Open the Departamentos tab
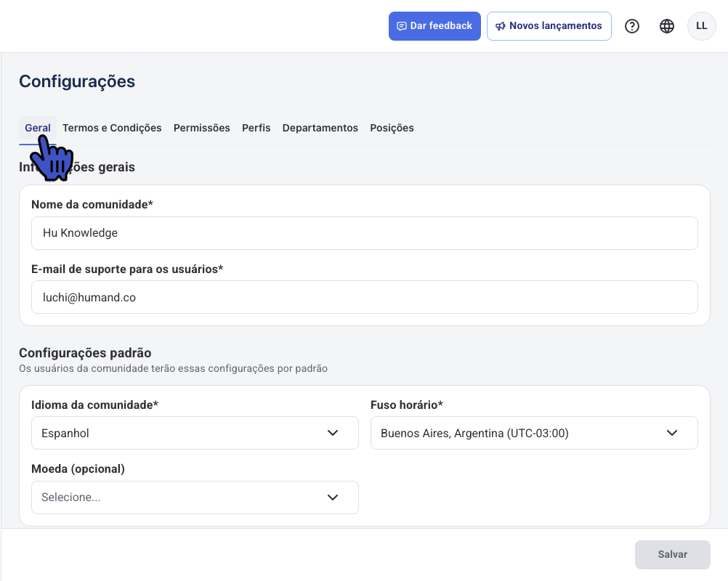The height and width of the screenshot is (581, 728). (320, 128)
